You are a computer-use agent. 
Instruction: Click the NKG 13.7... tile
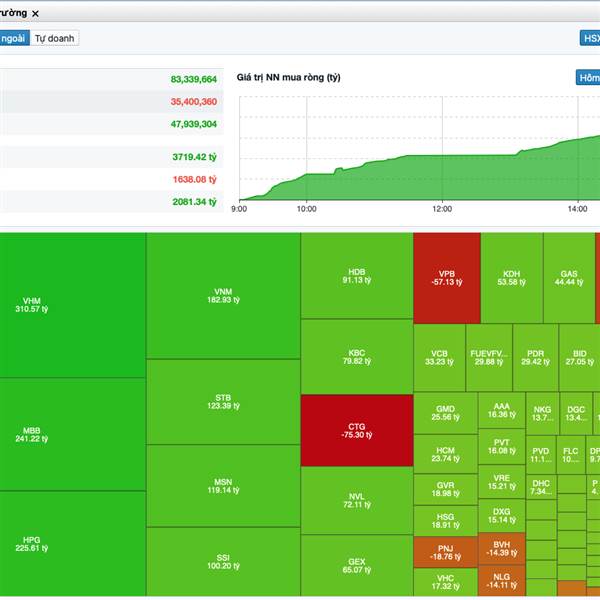(x=543, y=413)
